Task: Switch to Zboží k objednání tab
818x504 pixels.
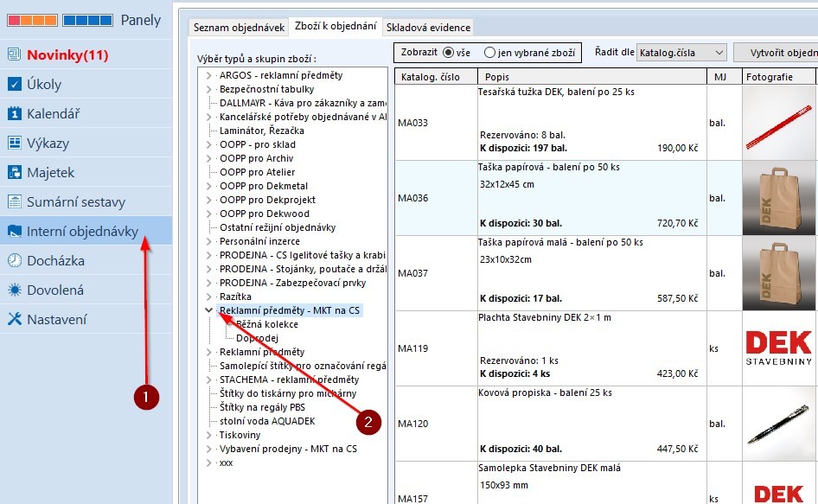Action: point(336,26)
